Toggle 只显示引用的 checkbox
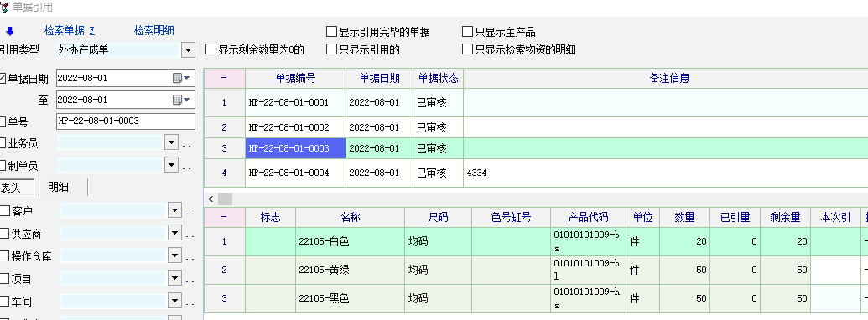Viewport: 868px width, 320px height. [331, 49]
